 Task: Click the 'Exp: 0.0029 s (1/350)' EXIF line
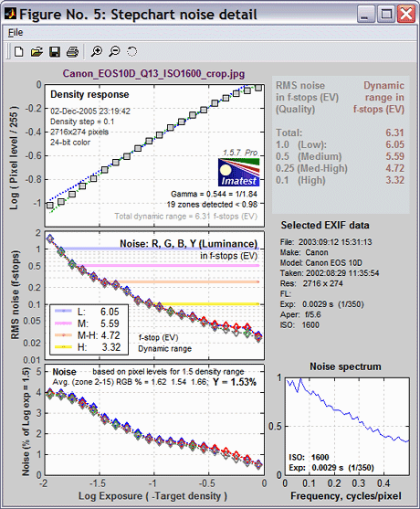click(322, 304)
